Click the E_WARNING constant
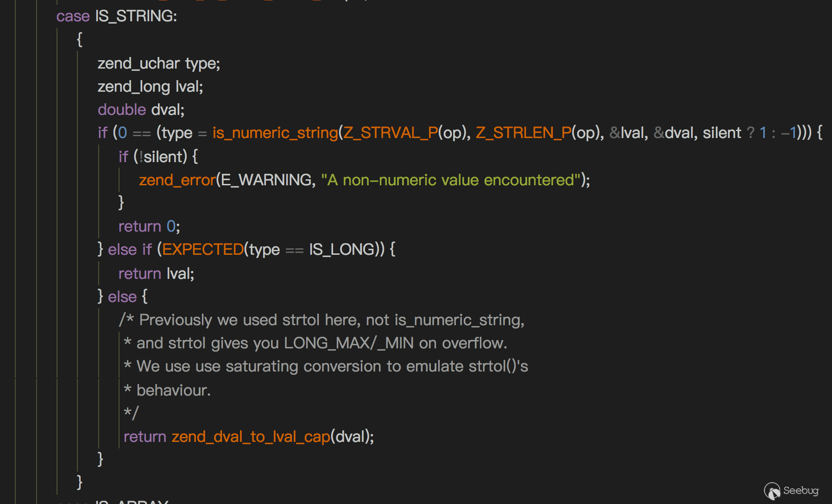832x504 pixels. tap(266, 180)
